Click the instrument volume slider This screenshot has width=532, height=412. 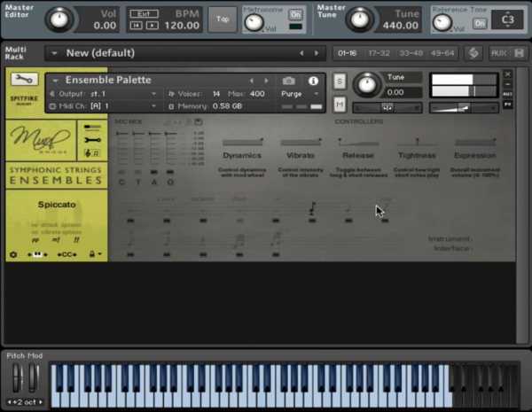click(463, 108)
